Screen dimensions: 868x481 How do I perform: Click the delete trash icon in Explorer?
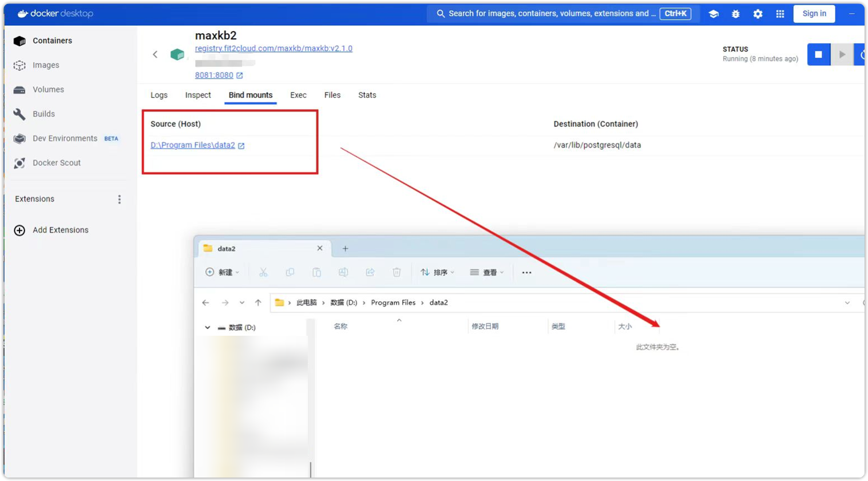click(397, 272)
